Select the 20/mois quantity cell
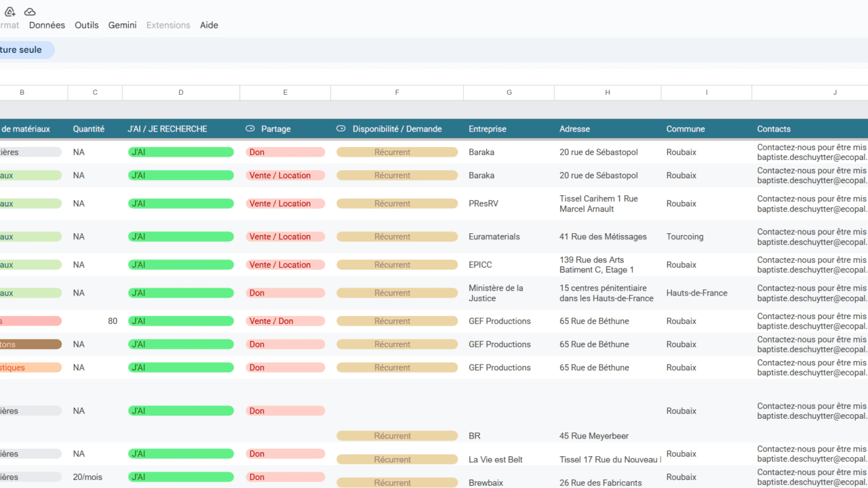The image size is (868, 488). [x=95, y=477]
